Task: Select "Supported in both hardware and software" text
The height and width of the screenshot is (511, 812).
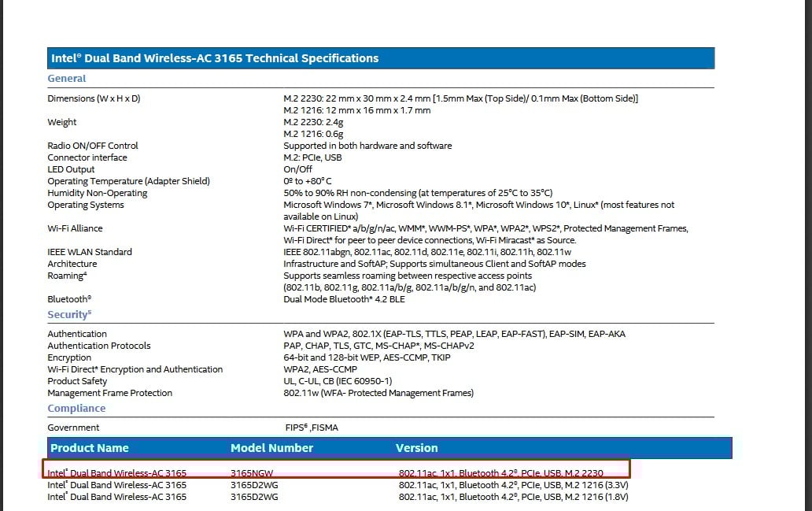Action: pyautogui.click(x=367, y=146)
